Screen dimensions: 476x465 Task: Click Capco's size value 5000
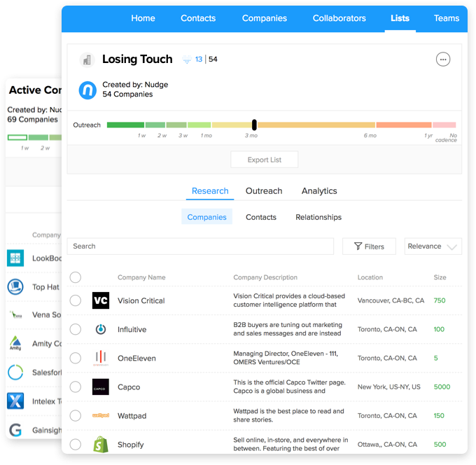tap(442, 387)
